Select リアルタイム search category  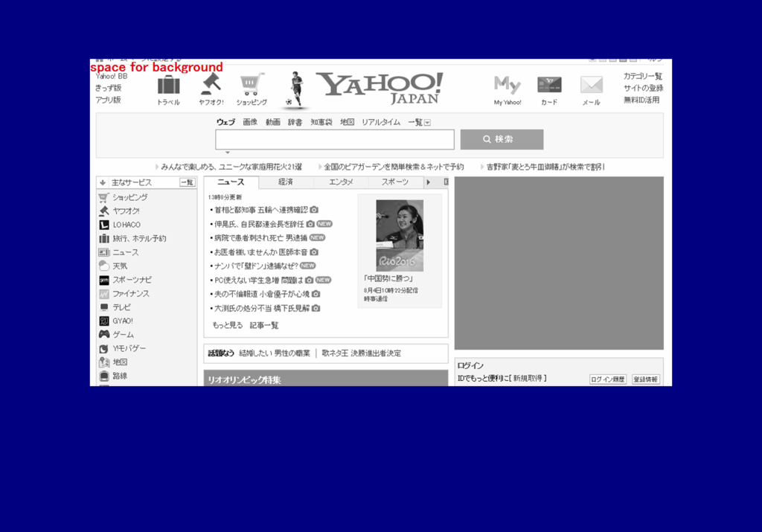[x=381, y=122]
